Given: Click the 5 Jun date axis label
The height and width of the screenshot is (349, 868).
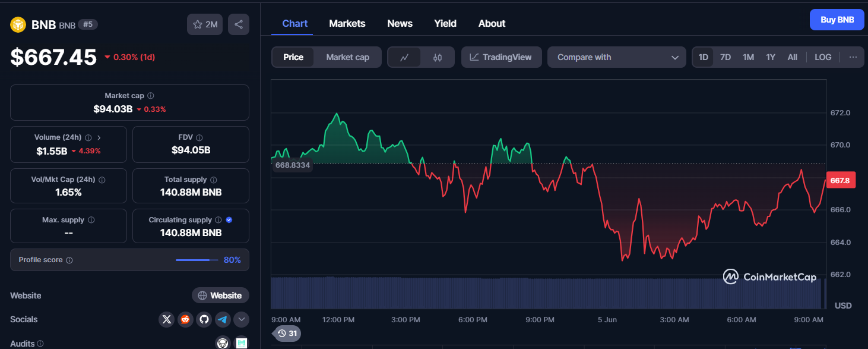Looking at the screenshot, I should 607,320.
